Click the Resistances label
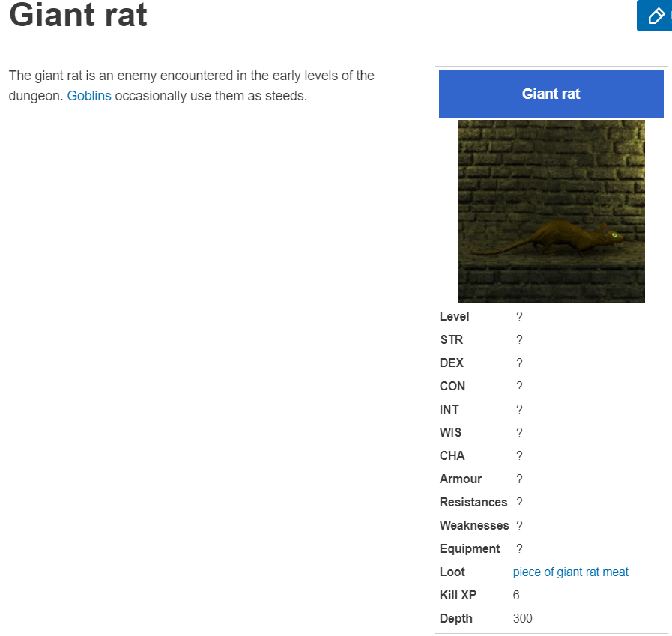This screenshot has width=672, height=636. pos(473,502)
